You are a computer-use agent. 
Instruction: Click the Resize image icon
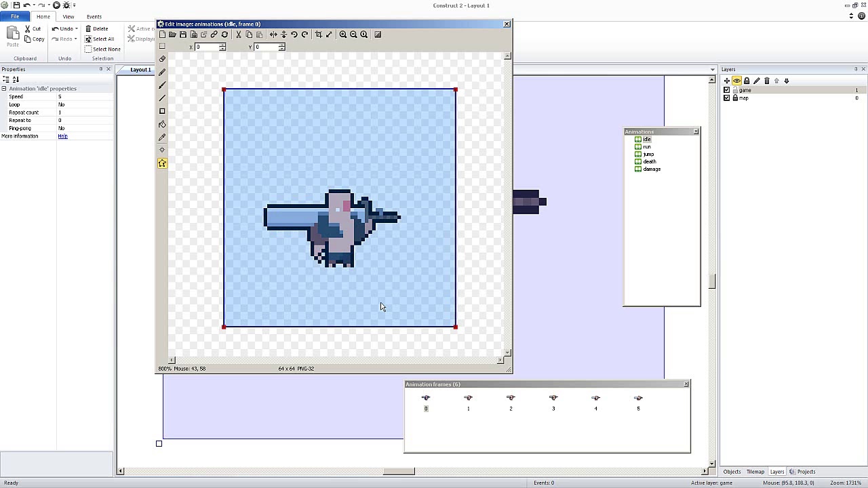click(x=329, y=35)
